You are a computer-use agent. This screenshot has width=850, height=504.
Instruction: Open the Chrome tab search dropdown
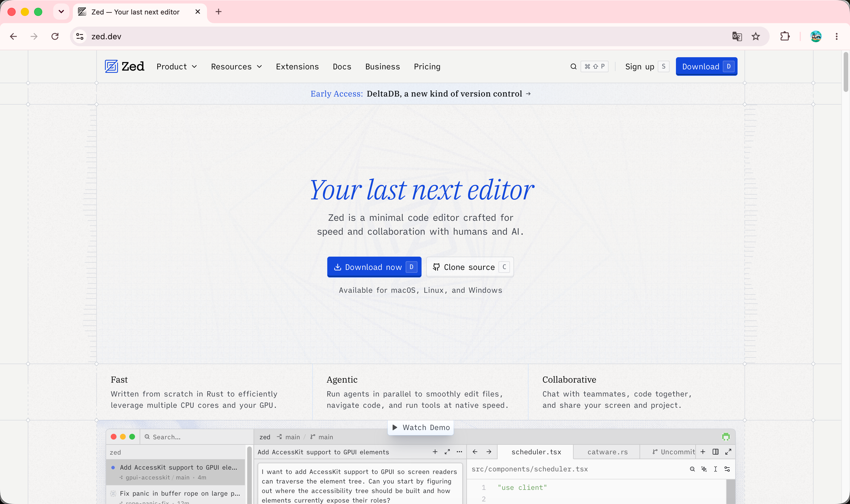coord(61,12)
